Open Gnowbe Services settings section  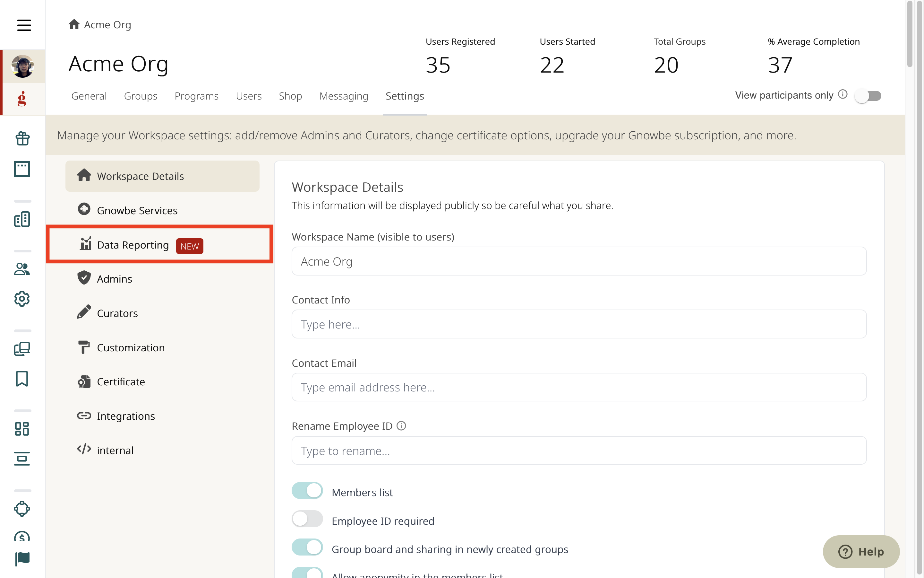pos(162,211)
